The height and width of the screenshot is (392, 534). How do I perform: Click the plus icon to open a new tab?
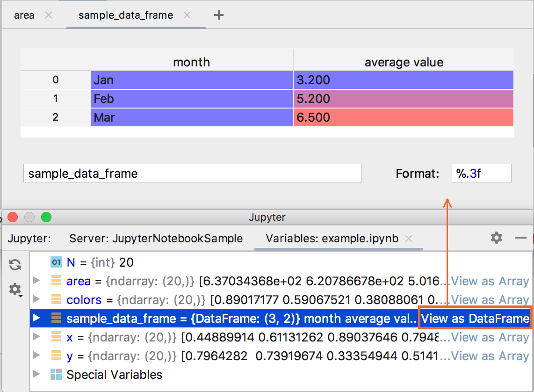[x=218, y=15]
